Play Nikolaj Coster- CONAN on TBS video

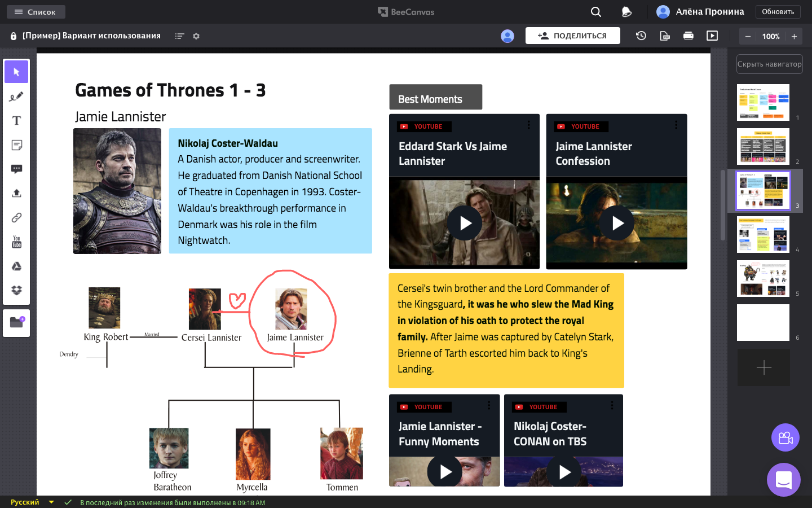564,471
